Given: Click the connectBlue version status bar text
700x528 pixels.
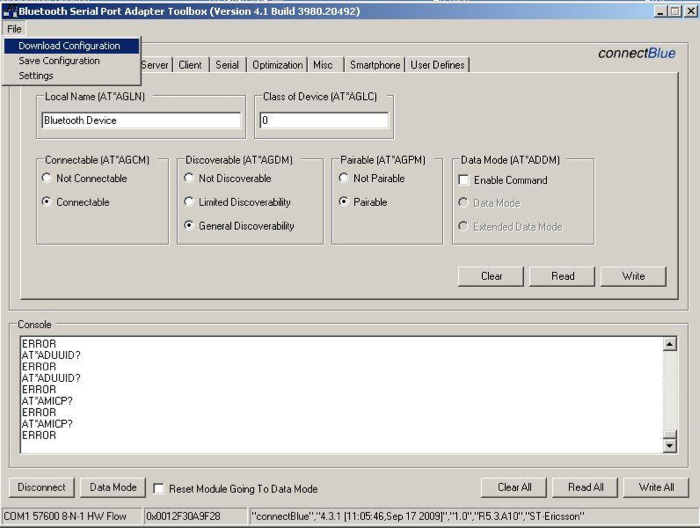Looking at the screenshot, I should click(x=417, y=516).
